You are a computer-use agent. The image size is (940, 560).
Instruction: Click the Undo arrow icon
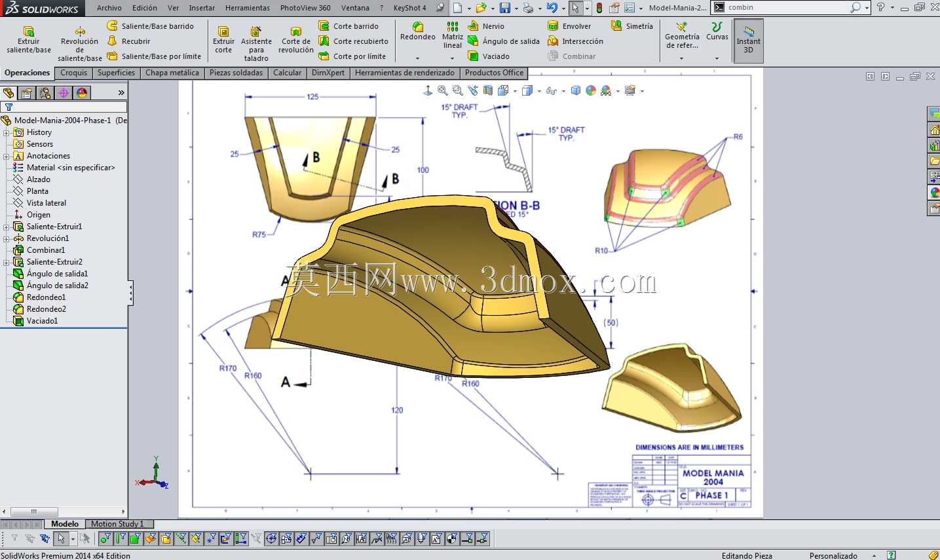[552, 8]
